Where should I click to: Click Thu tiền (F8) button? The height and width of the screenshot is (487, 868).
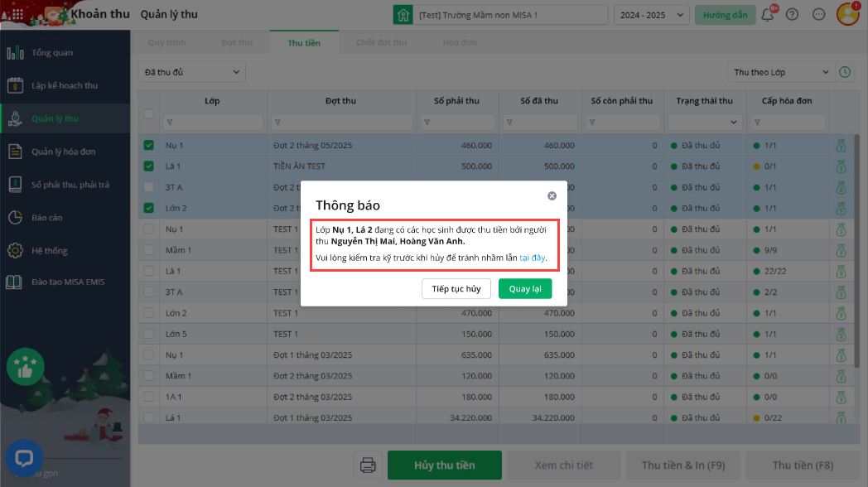point(803,465)
